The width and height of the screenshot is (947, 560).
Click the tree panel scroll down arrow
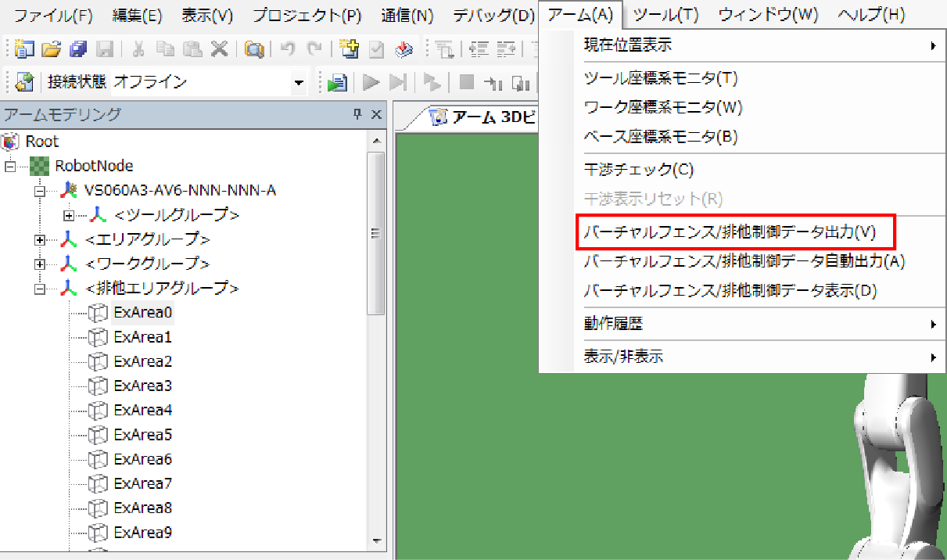[x=375, y=541]
